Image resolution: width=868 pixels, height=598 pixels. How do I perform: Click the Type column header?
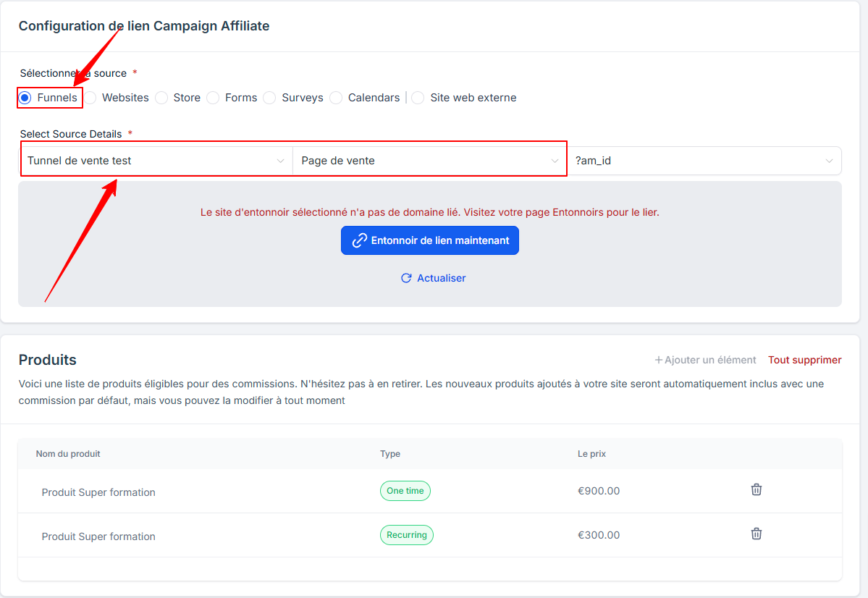(390, 453)
